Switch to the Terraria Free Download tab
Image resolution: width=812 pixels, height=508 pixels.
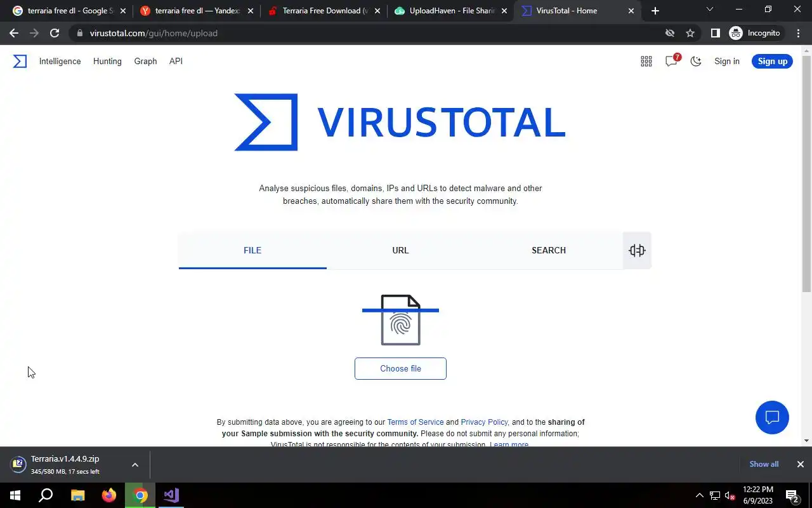click(324, 11)
